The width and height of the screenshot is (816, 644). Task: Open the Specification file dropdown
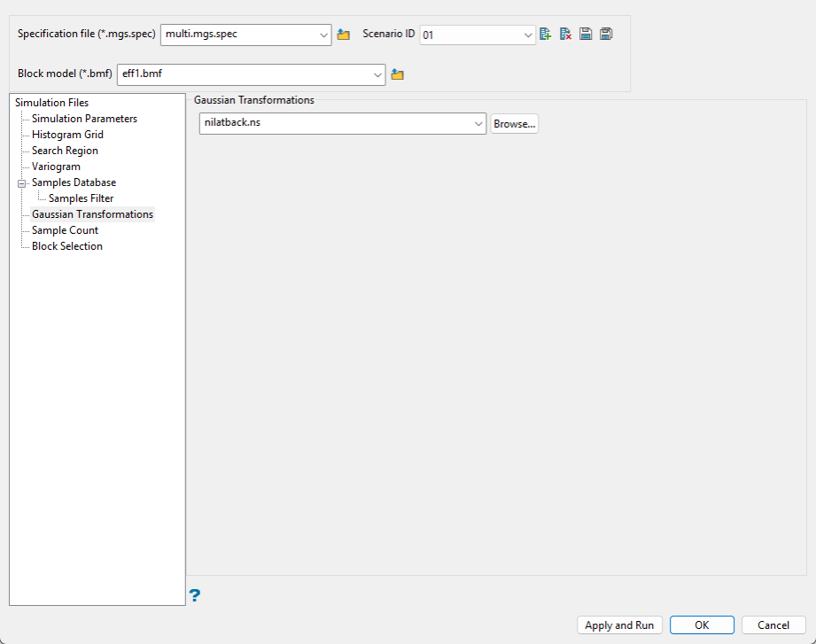[x=323, y=35]
